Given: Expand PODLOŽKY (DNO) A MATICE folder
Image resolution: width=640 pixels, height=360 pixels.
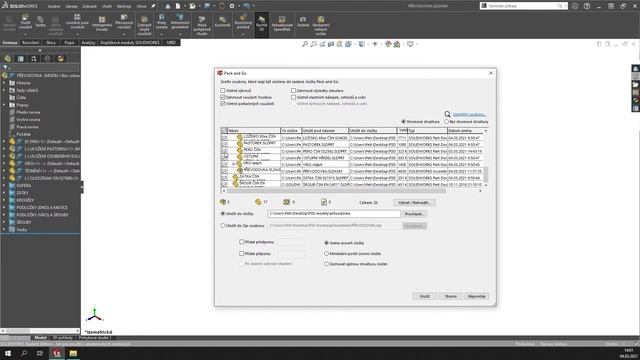Looking at the screenshot, I should pos(4,207).
